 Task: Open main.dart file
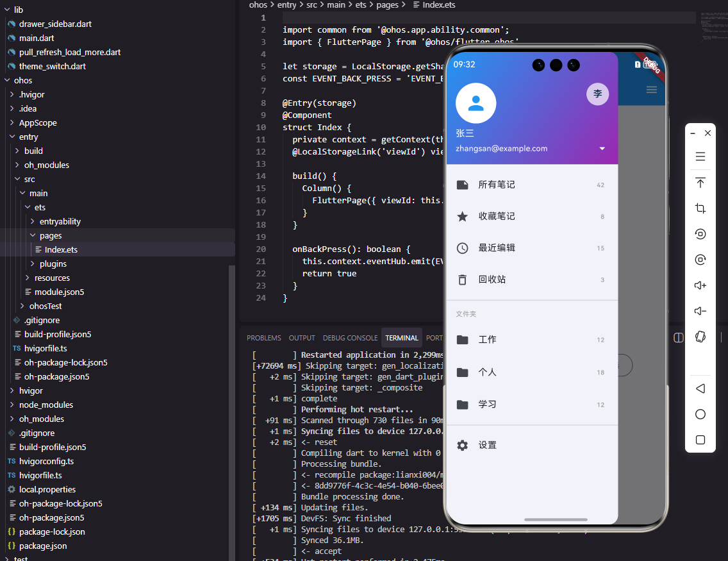37,38
